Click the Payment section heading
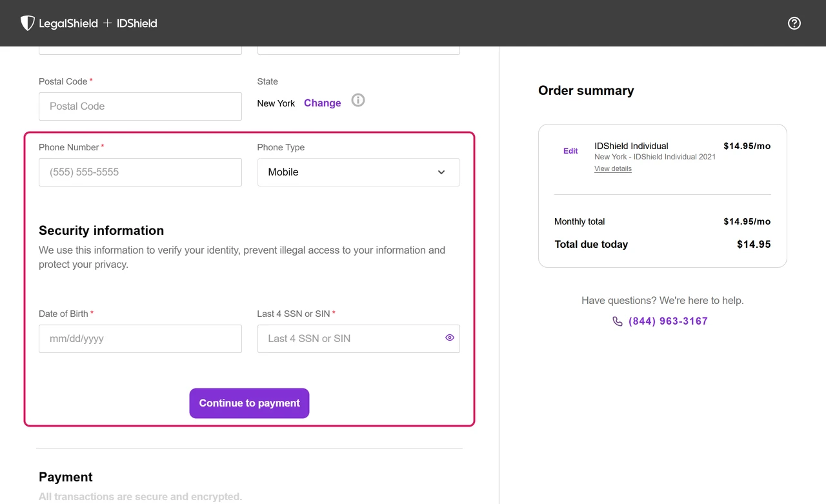The image size is (826, 504). point(66,477)
